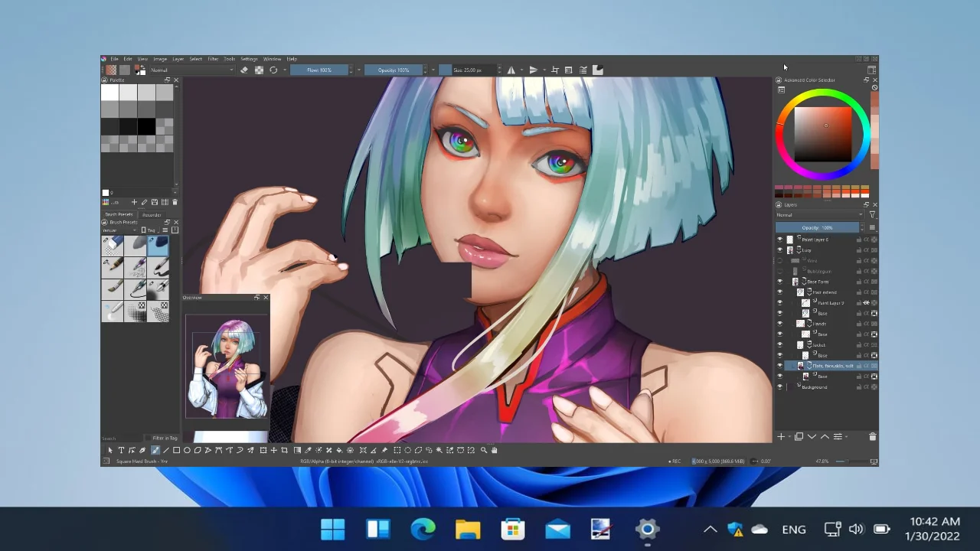Select the Gradient tool
This screenshot has width=980, height=551.
click(297, 450)
